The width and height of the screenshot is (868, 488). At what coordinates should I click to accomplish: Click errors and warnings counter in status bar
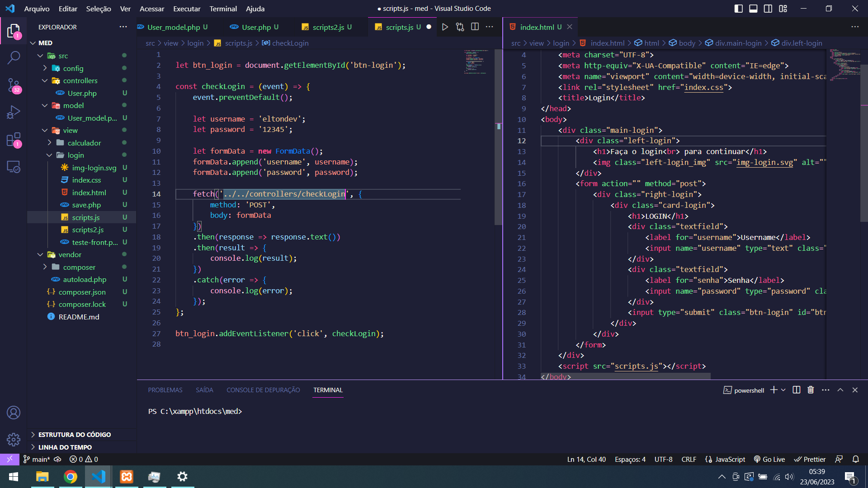84,459
